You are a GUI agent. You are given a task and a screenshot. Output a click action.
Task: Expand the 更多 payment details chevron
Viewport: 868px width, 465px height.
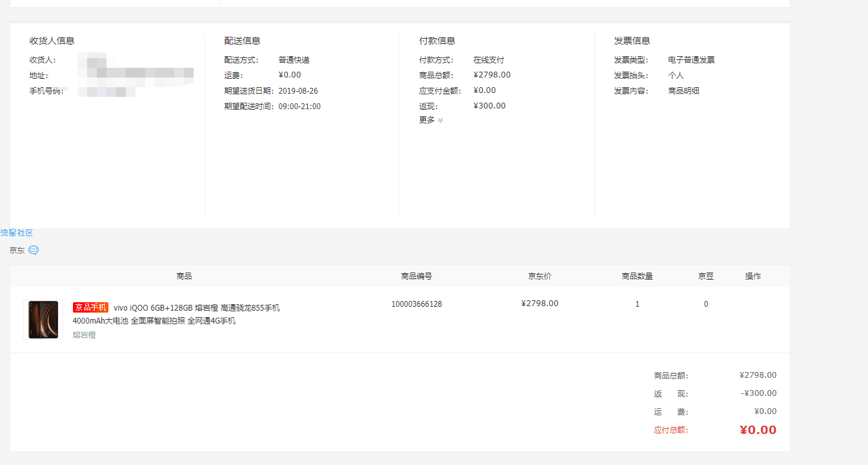point(440,120)
